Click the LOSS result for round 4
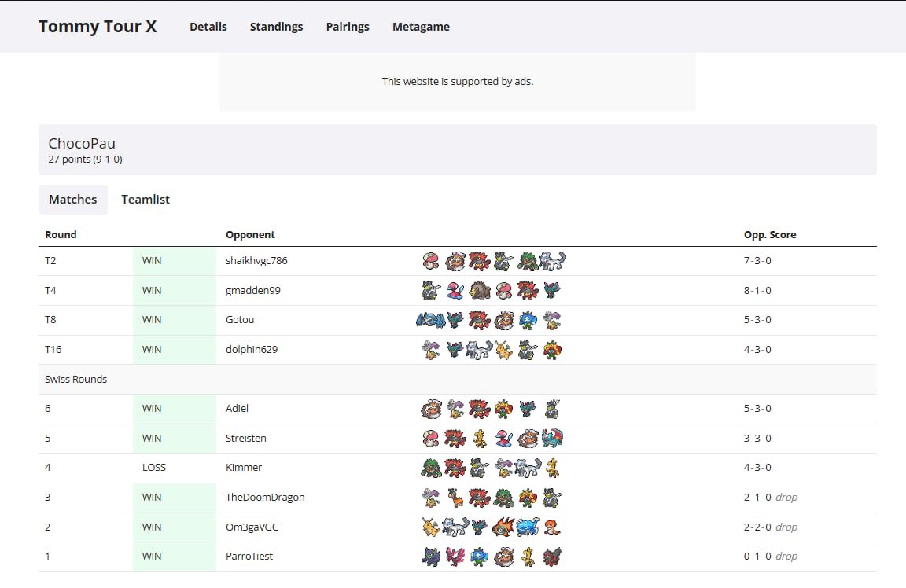This screenshot has width=906, height=588. tap(153, 467)
